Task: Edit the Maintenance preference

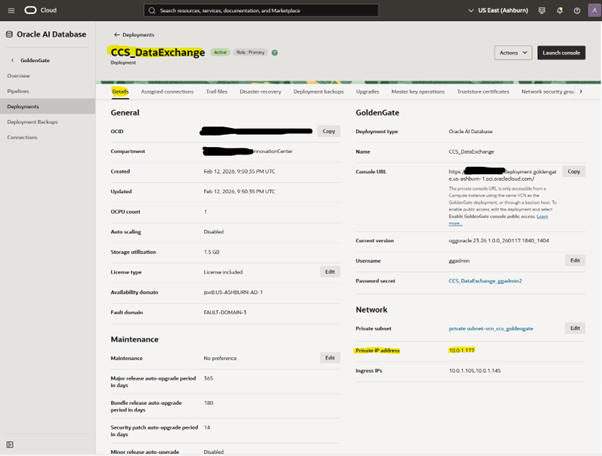Action: (330, 358)
